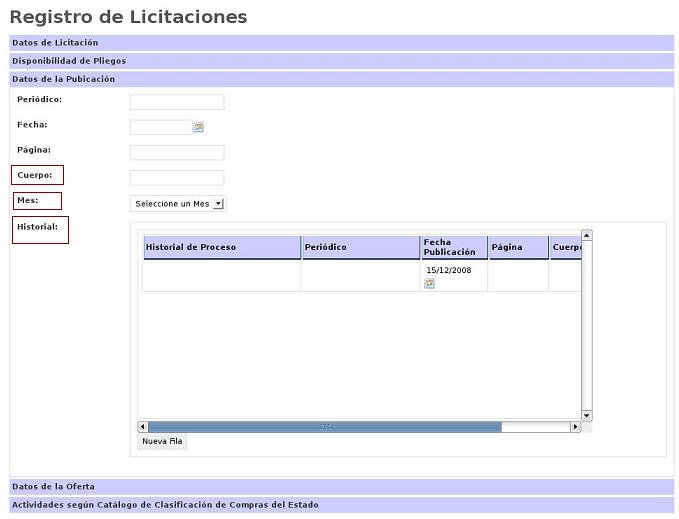Open calendar icon under date 15/12/2008
Viewport: 679px width, 519px height.
(429, 284)
